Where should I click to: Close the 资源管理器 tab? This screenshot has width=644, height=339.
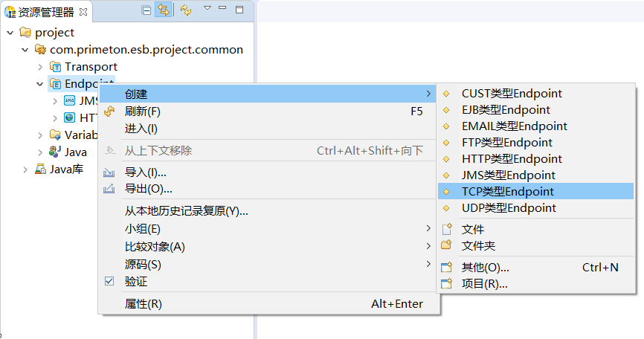[83, 12]
